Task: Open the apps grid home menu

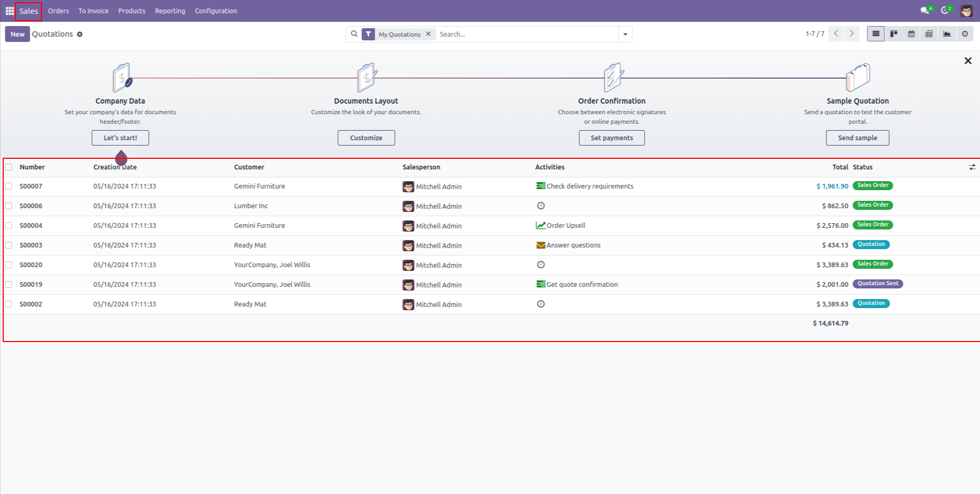Action: (x=10, y=11)
